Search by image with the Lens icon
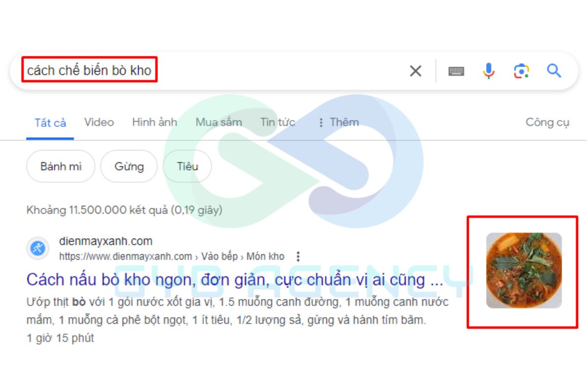Image resolution: width=588 pixels, height=392 pixels. point(521,71)
